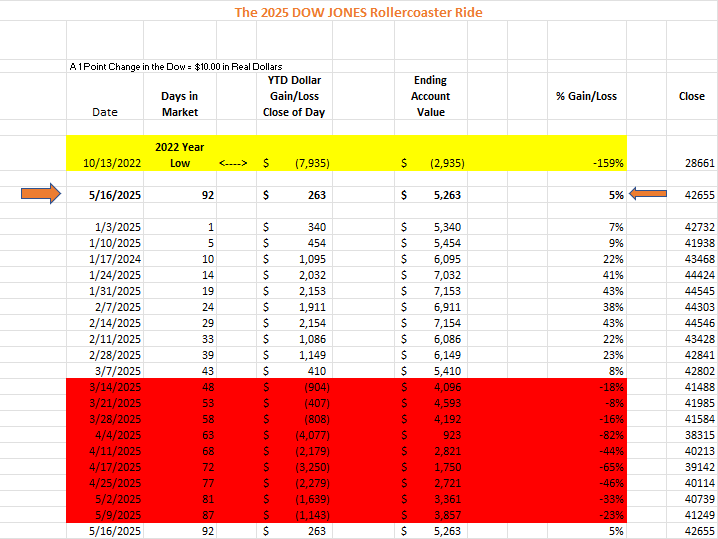Image resolution: width=718 pixels, height=539 pixels.
Task: Select the '2022 Year Low' cell
Action: (180, 155)
